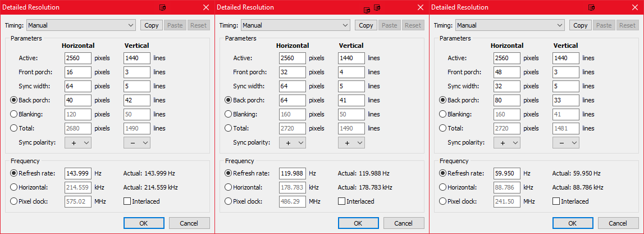
Task: Tick the Interlaced checkbox in the 59.950 Hz dialog
Action: pos(556,201)
